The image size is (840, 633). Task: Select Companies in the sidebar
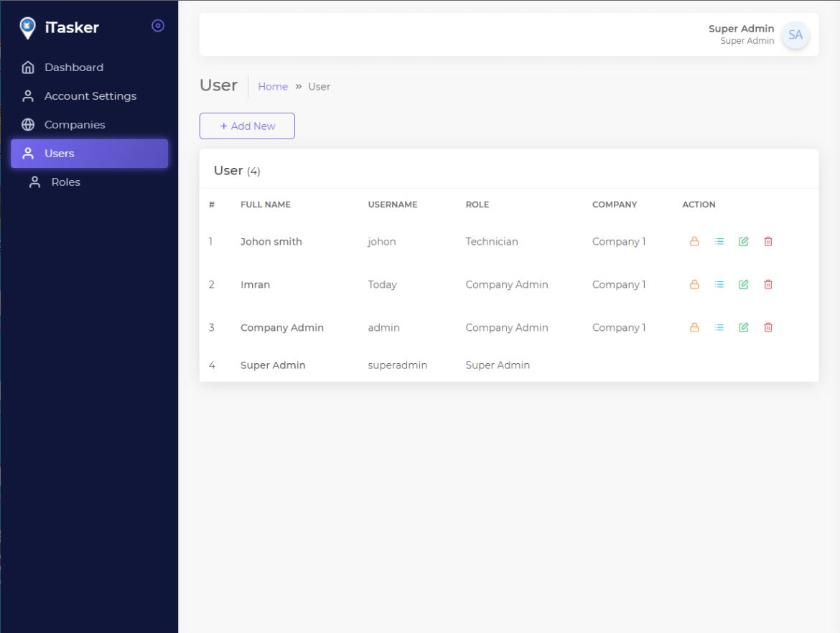(74, 125)
